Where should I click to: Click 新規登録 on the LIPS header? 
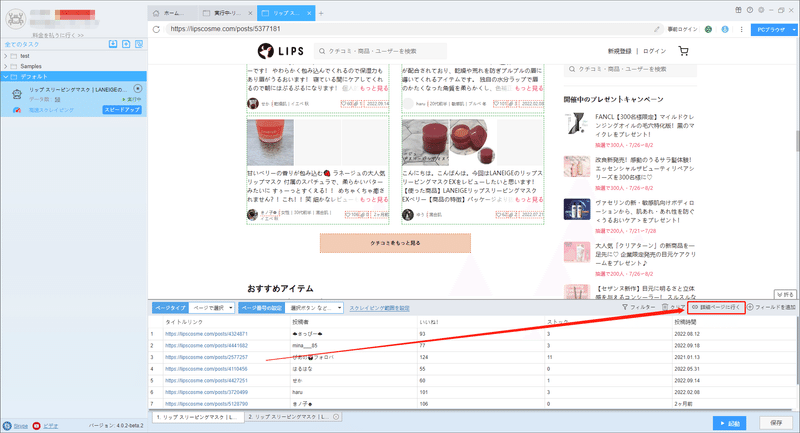point(619,51)
